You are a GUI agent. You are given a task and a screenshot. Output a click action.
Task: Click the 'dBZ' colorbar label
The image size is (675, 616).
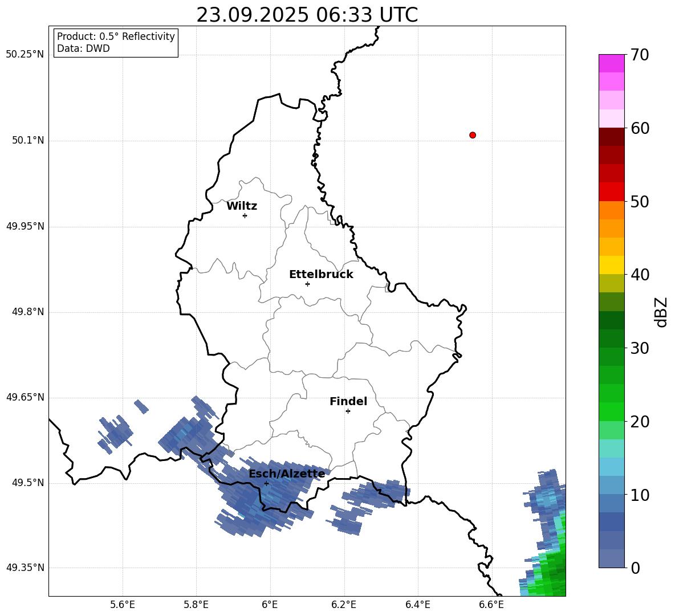(661, 312)
